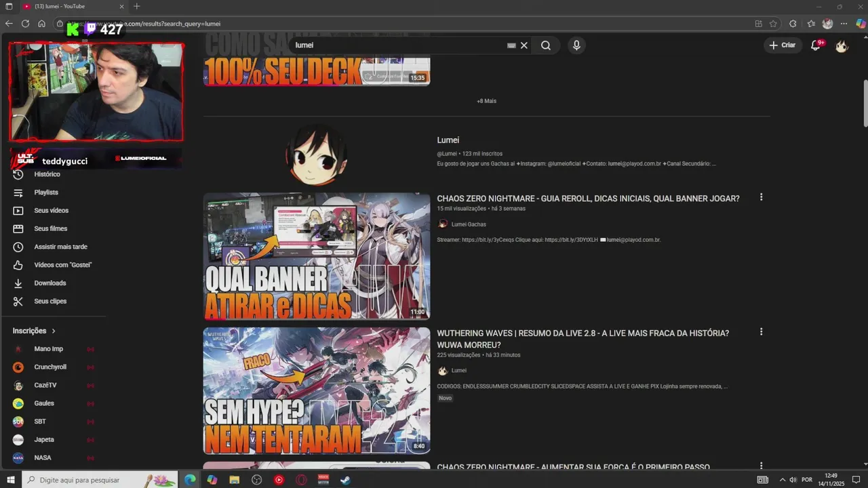868x488 pixels.
Task: Open the Qual Banner Atirar e Dicas thumbnail
Action: (x=317, y=256)
